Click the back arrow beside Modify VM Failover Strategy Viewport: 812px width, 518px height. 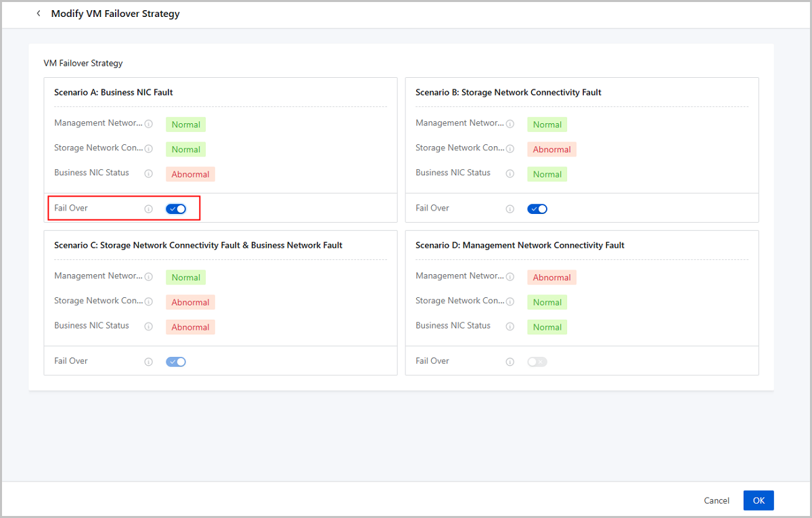pos(39,14)
